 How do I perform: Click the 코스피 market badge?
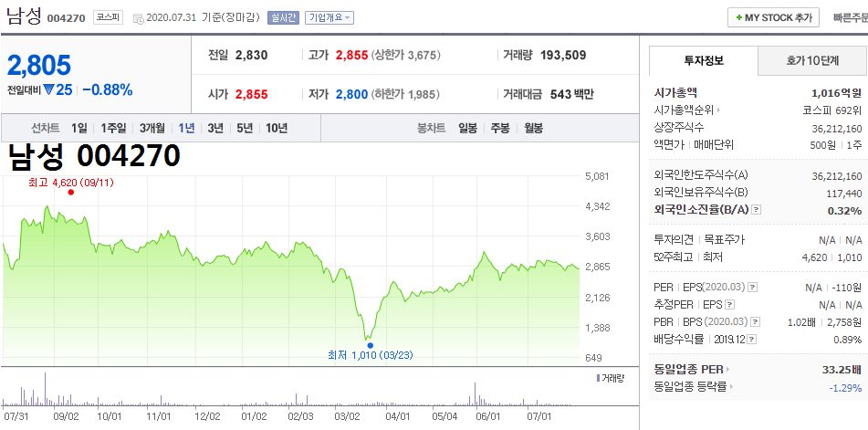click(108, 17)
